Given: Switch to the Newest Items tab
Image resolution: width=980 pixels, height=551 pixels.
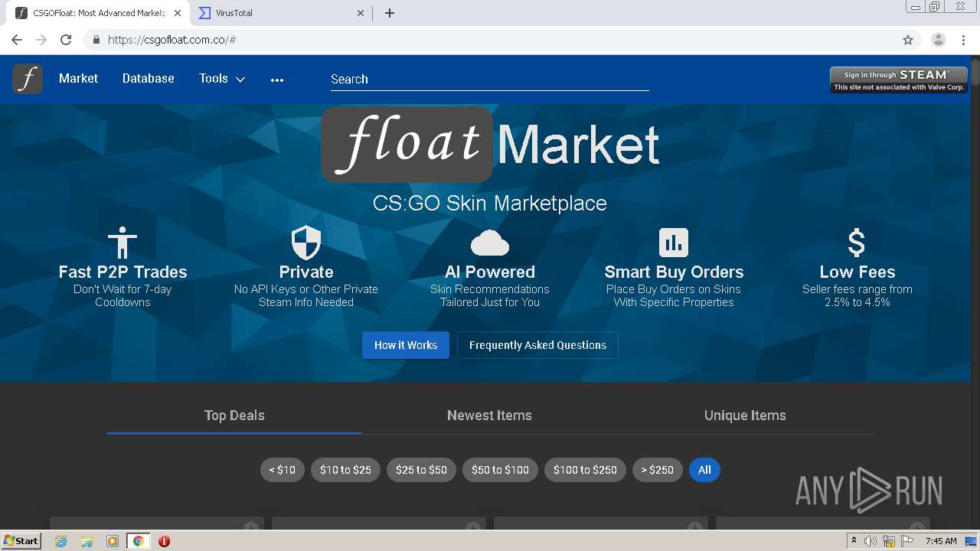Looking at the screenshot, I should coord(489,416).
